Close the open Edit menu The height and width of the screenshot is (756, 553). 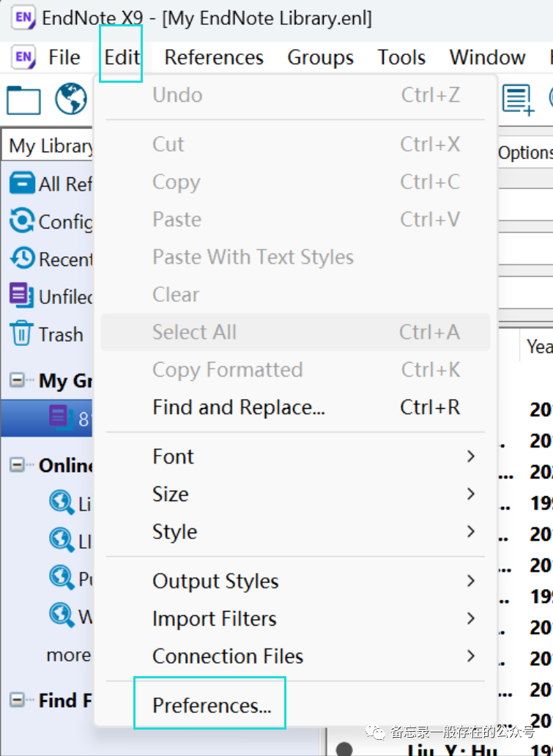(122, 57)
